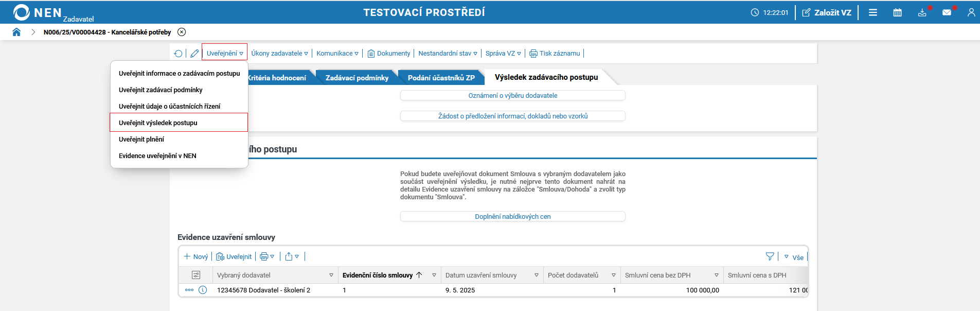The image size is (980, 311).
Task: Select Uveřejnit plnění menu entry
Action: (x=179, y=140)
